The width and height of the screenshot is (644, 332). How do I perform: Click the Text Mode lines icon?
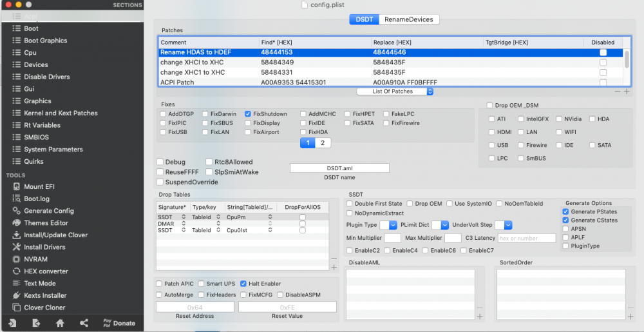[x=17, y=283]
